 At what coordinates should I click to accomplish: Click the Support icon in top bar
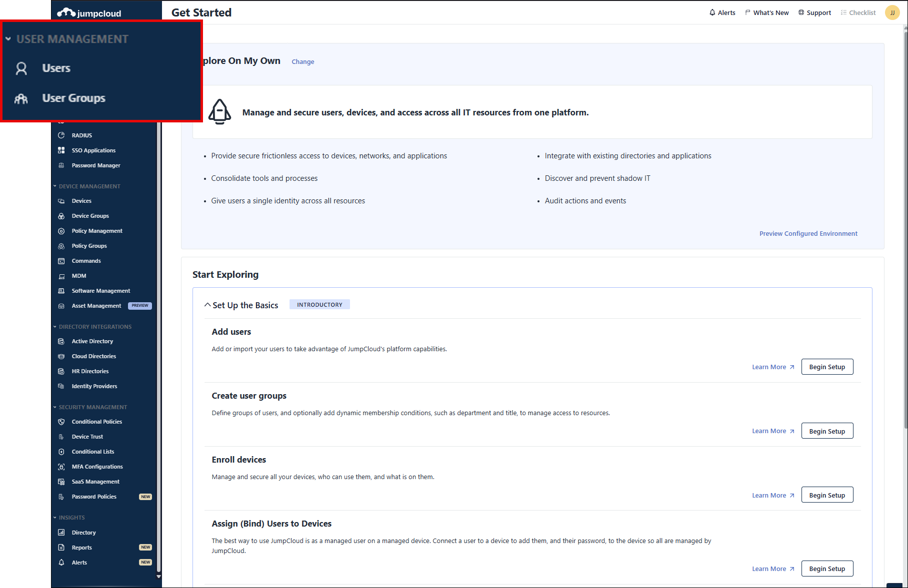point(801,12)
